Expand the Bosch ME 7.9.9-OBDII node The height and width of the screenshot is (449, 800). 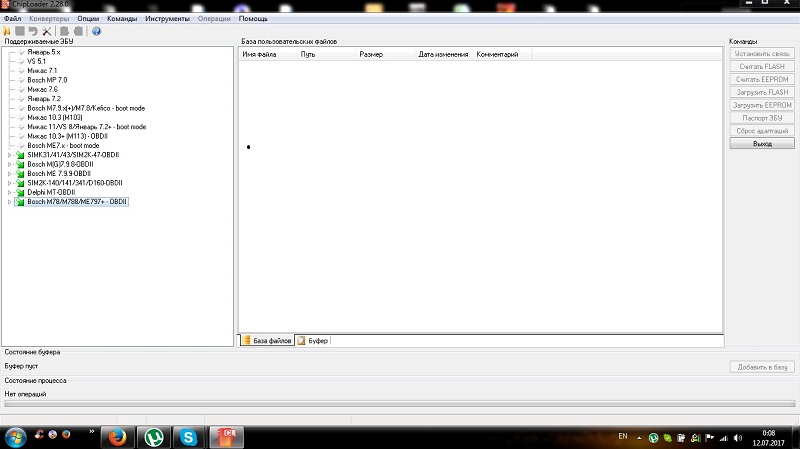click(x=10, y=174)
